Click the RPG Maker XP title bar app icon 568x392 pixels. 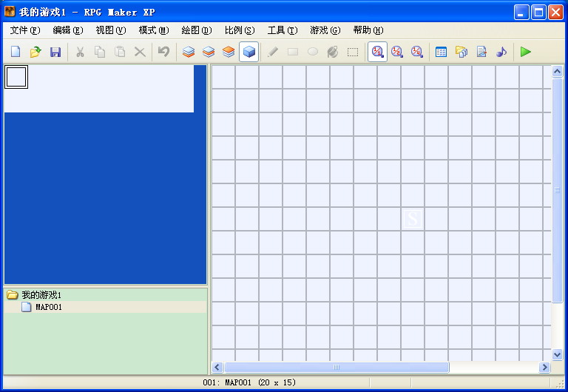pos(10,12)
